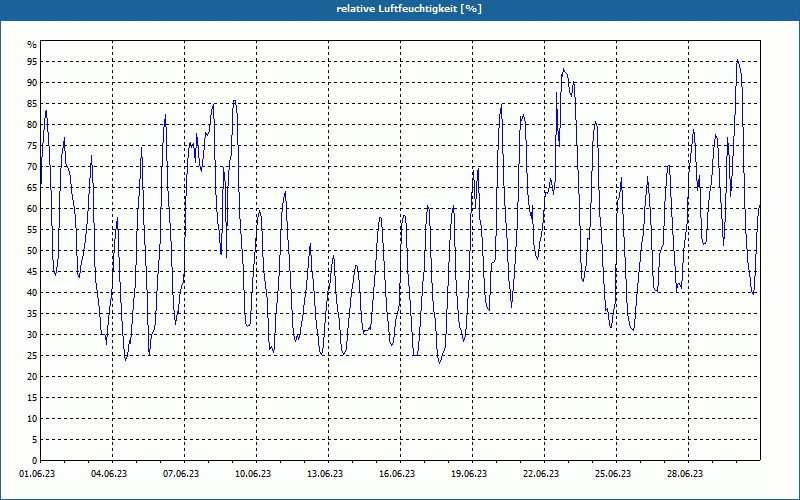Select the y-axis value 45
Image resolution: width=800 pixels, height=500 pixels.
click(x=32, y=271)
